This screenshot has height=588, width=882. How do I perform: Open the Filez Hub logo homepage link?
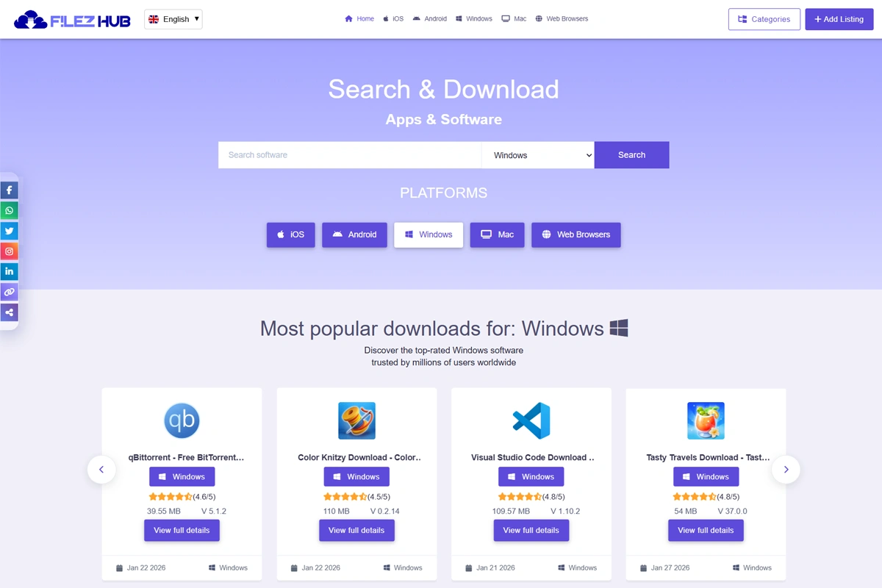click(x=72, y=19)
